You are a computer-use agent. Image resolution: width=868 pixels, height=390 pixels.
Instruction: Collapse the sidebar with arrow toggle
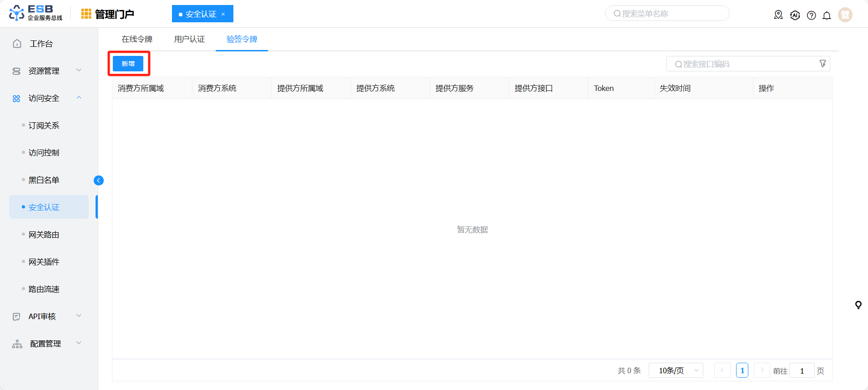[99, 180]
